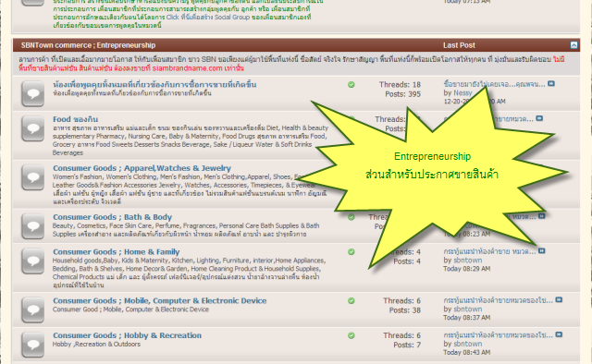Go to last post icon in Food row
Image resolution: width=592 pixels, height=364 pixels.
point(539,118)
